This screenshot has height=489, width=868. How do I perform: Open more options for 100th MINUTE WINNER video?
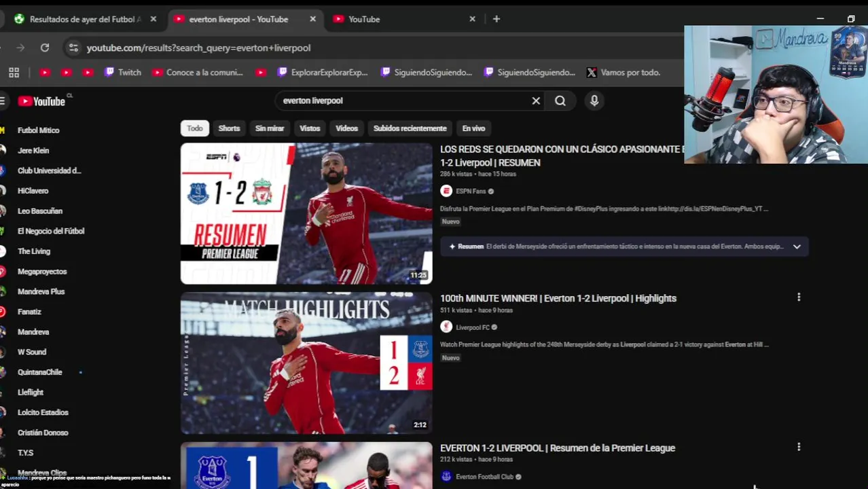[799, 297]
